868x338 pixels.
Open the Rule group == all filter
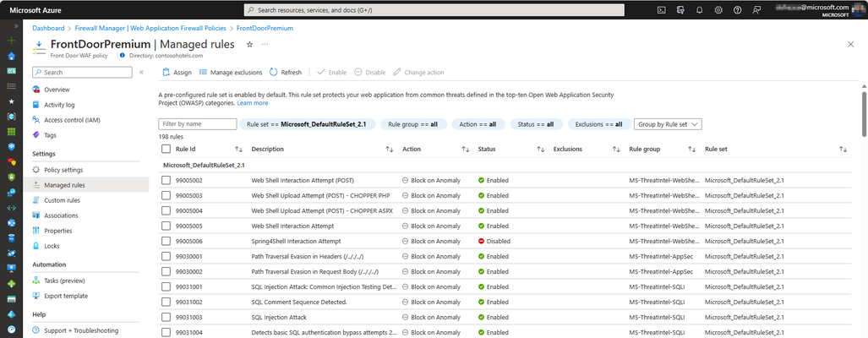point(413,124)
